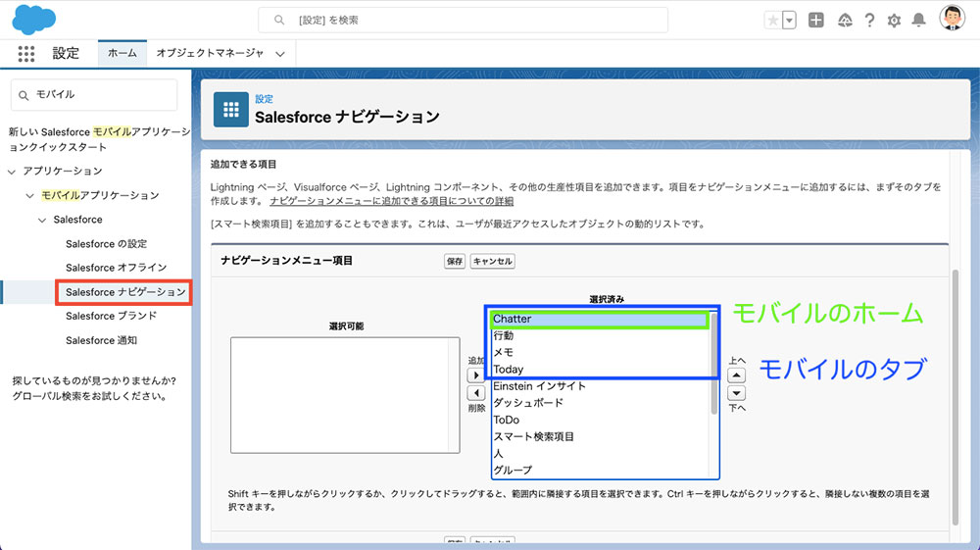This screenshot has width=980, height=550.
Task: Expand the tab overflow chevron
Action: click(x=280, y=54)
